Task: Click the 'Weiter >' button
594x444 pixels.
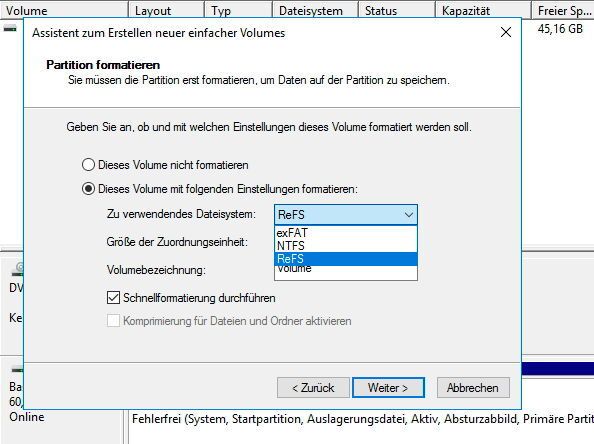Action: [x=388, y=388]
